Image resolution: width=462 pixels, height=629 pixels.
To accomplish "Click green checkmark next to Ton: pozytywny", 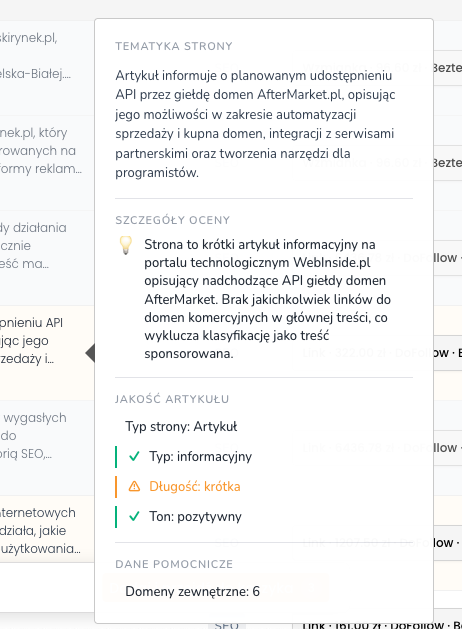I will tap(134, 516).
